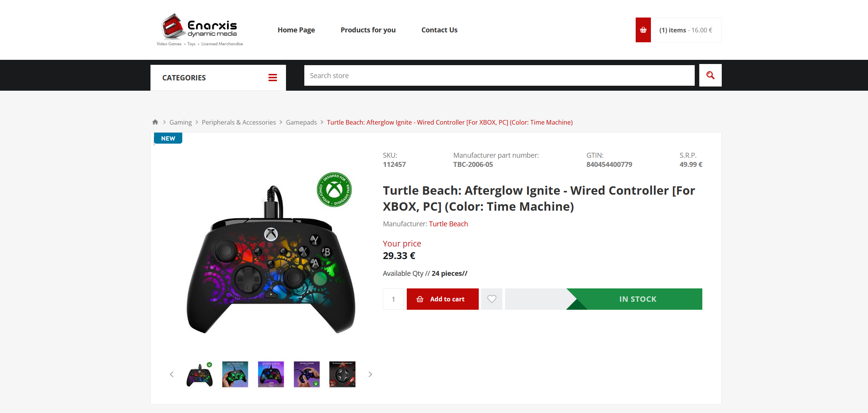The width and height of the screenshot is (868, 413).
Task: Open the Turtle Beach manufacturer link
Action: pyautogui.click(x=448, y=224)
